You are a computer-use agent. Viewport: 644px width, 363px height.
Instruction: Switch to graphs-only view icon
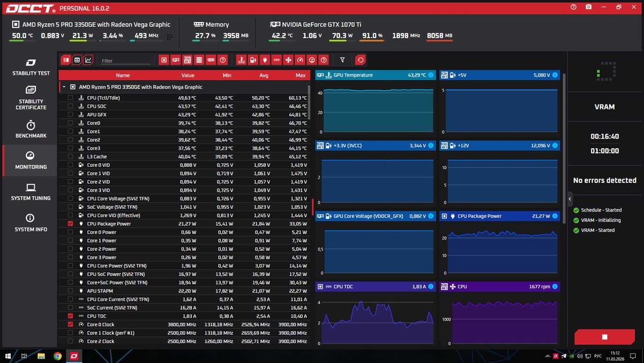pyautogui.click(x=88, y=60)
